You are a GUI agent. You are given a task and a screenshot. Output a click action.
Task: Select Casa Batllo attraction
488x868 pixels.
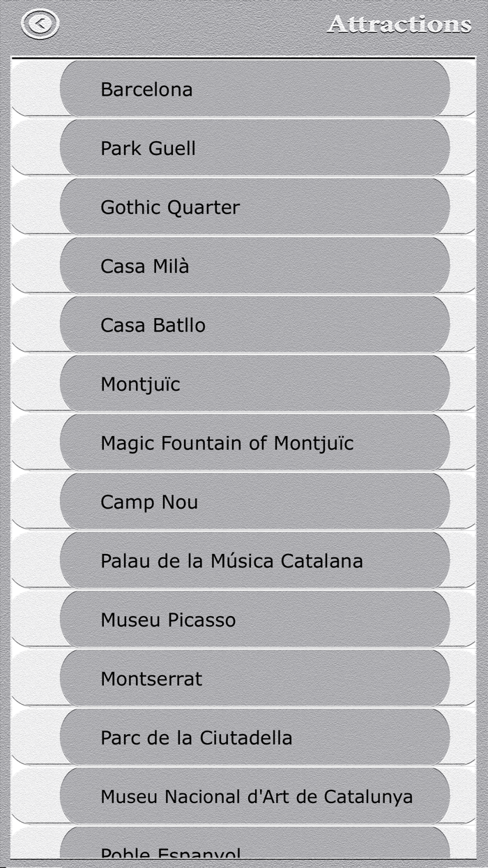click(254, 324)
